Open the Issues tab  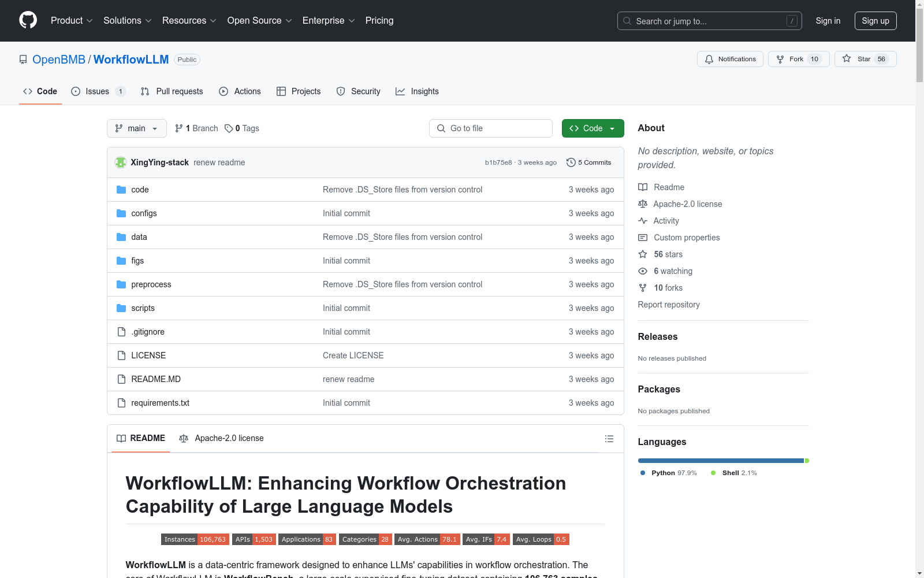[x=98, y=91]
